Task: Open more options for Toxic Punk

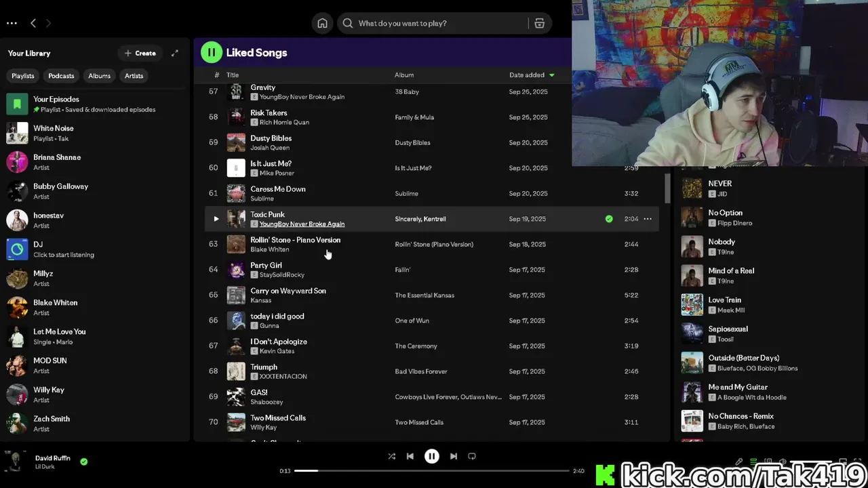Action: (648, 219)
